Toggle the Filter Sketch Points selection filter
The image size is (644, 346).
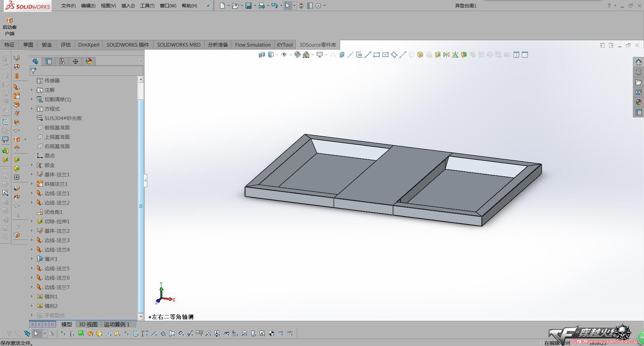126,334
